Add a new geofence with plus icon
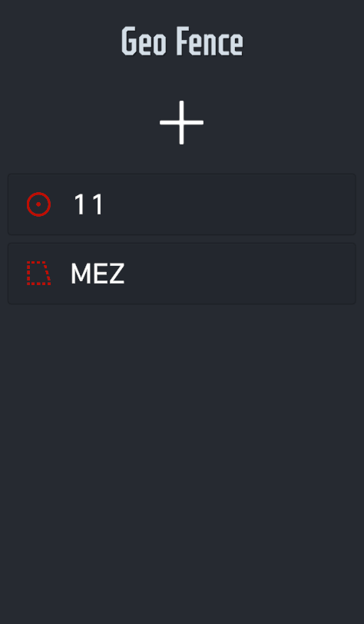The height and width of the screenshot is (624, 364). pos(182,123)
